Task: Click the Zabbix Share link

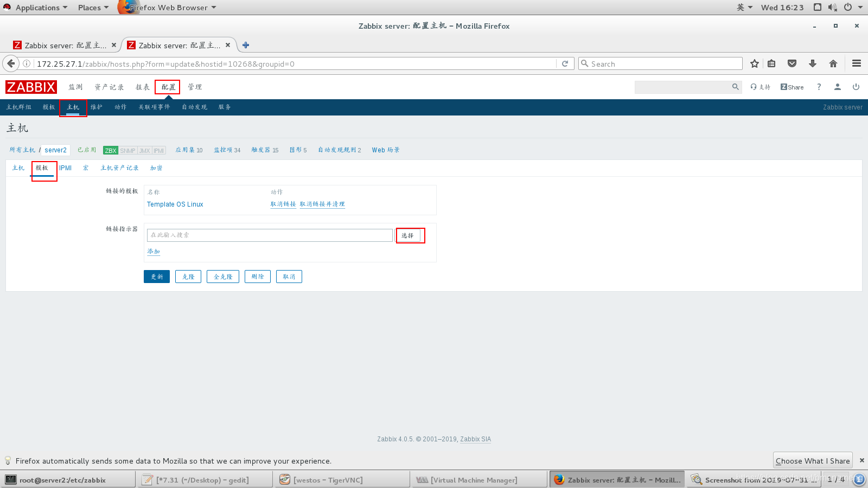Action: pyautogui.click(x=792, y=87)
